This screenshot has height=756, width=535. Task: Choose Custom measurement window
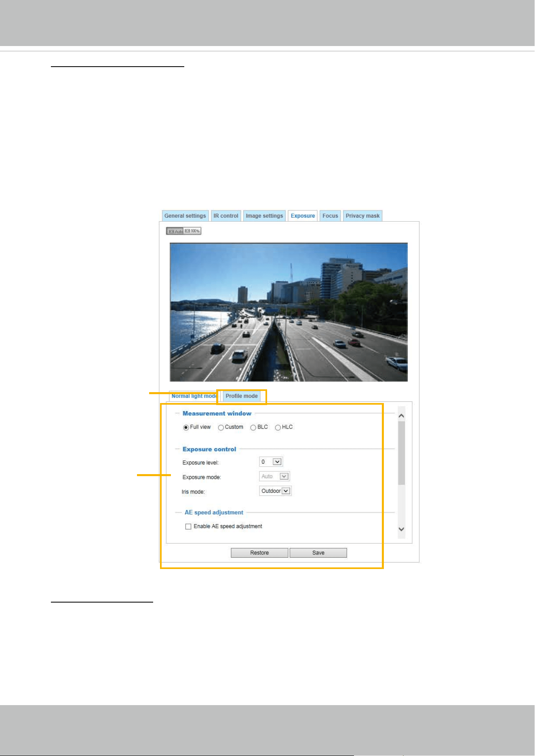(x=221, y=427)
